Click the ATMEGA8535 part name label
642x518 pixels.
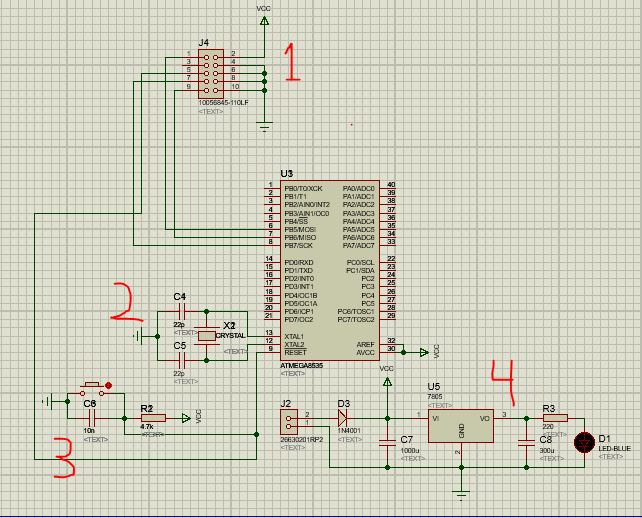click(x=302, y=366)
